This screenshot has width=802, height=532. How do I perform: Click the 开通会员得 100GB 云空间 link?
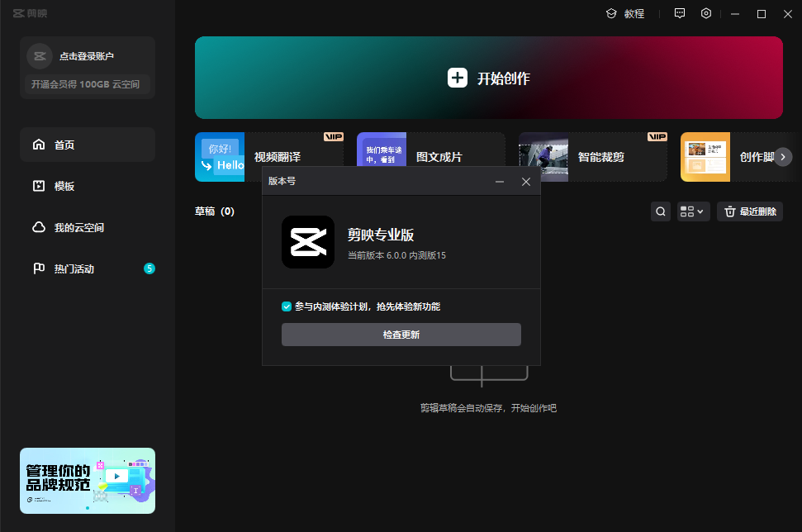[x=86, y=84]
